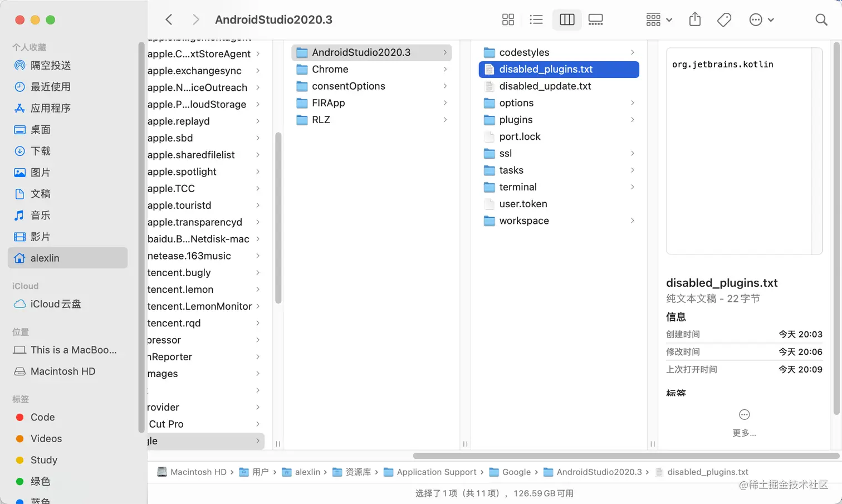Go forward with the right arrow button

pos(195,19)
